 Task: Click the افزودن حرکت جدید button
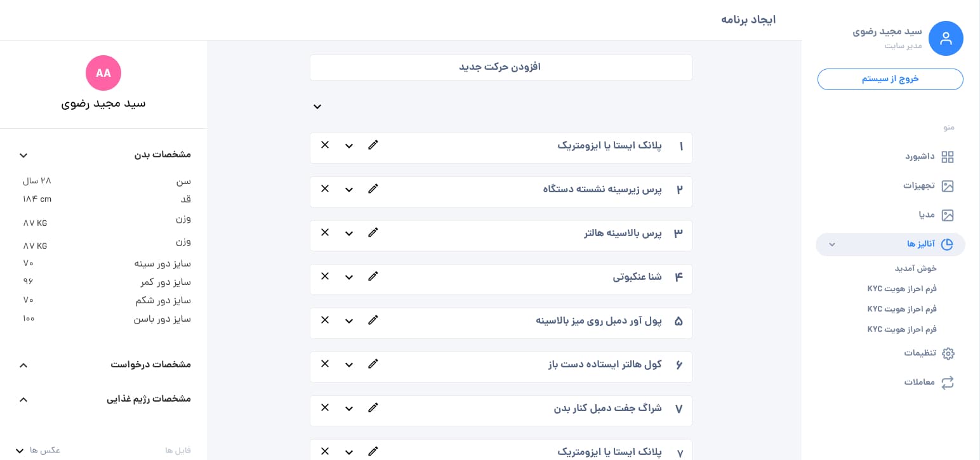pos(501,67)
